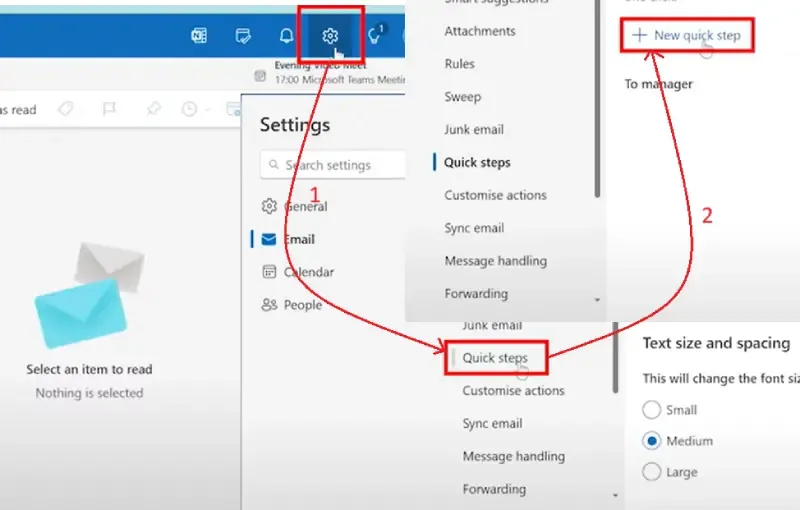
Task: Open the Sweep settings item
Action: [463, 97]
